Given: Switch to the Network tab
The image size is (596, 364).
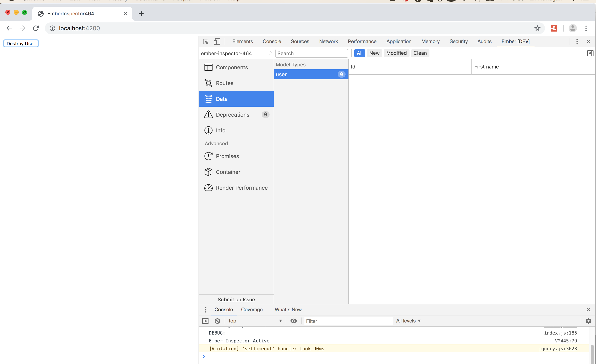Looking at the screenshot, I should [x=328, y=41].
